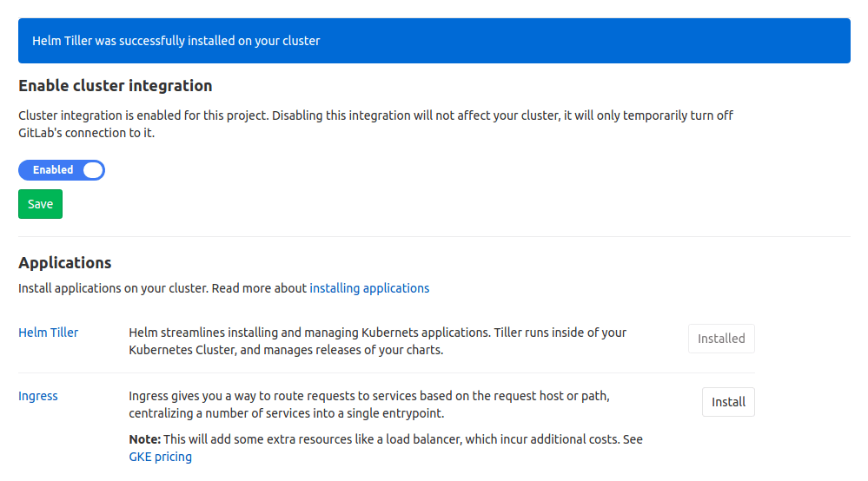Click the Helm streamlines installing description text
868x481 pixels.
[377, 341]
